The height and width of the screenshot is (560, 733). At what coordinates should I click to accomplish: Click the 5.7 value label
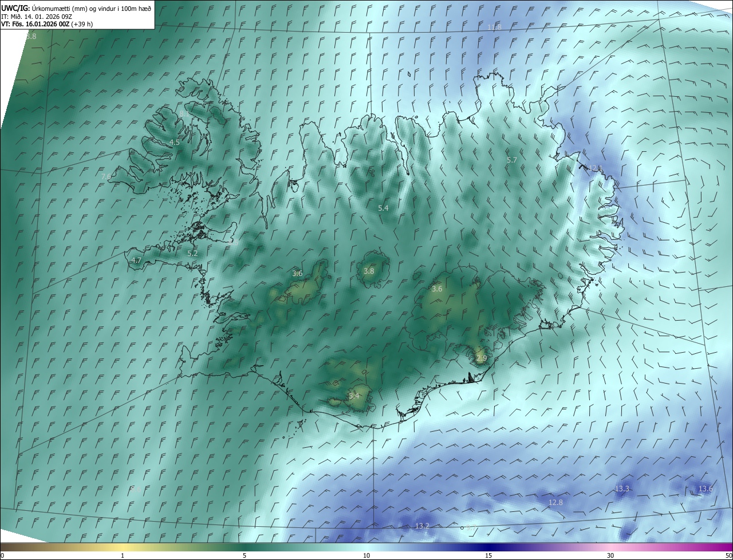(512, 160)
